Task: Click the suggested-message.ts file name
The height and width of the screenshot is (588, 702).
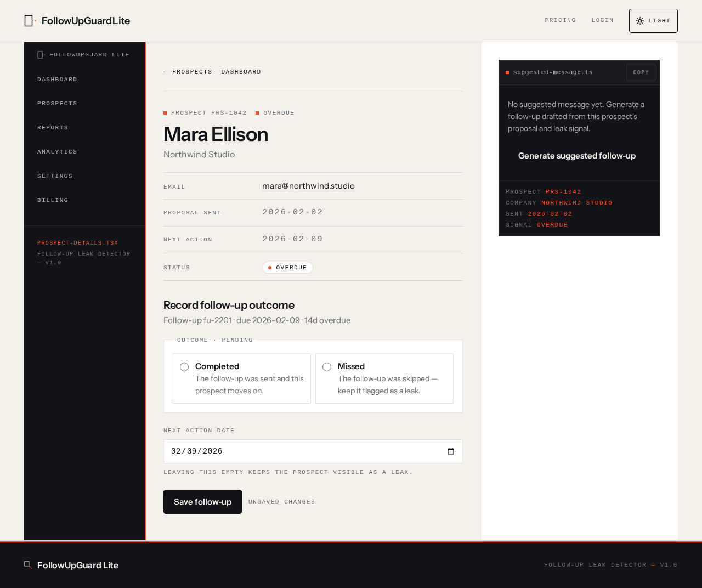Action: [x=553, y=72]
